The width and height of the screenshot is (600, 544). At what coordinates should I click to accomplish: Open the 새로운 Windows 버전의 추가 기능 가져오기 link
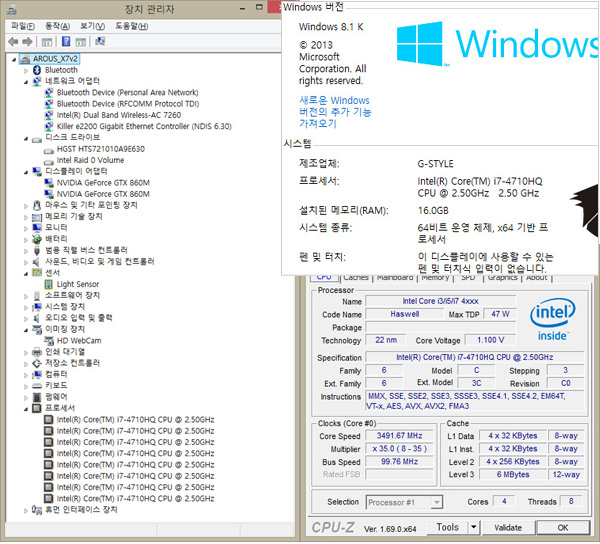coord(335,112)
